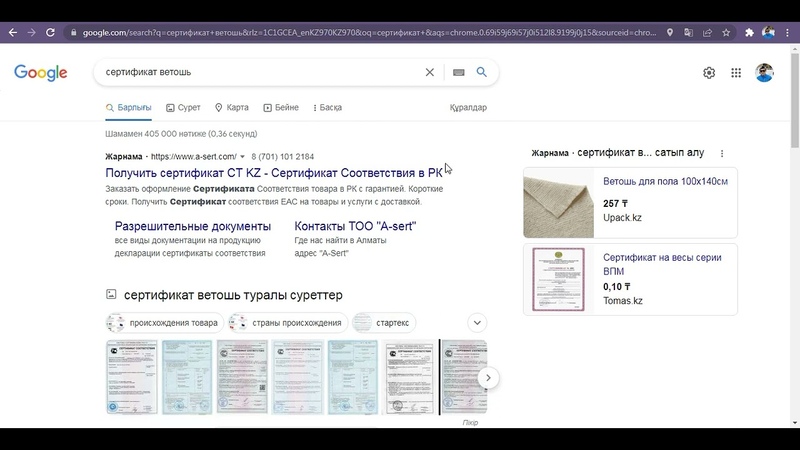This screenshot has width=800, height=450.
Task: Click the rag cloth product thumbnail
Action: click(559, 203)
